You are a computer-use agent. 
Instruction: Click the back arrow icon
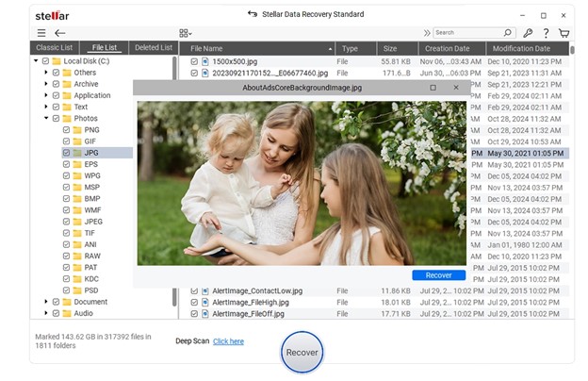pyautogui.click(x=60, y=33)
